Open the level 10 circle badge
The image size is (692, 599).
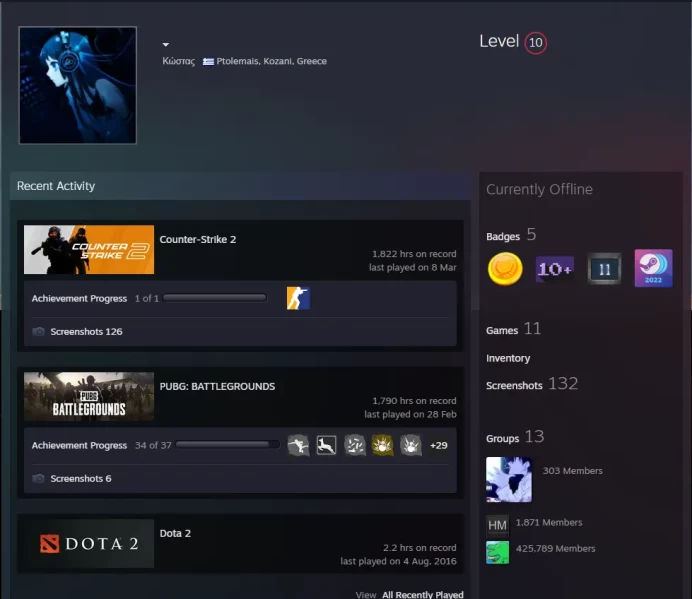(535, 43)
